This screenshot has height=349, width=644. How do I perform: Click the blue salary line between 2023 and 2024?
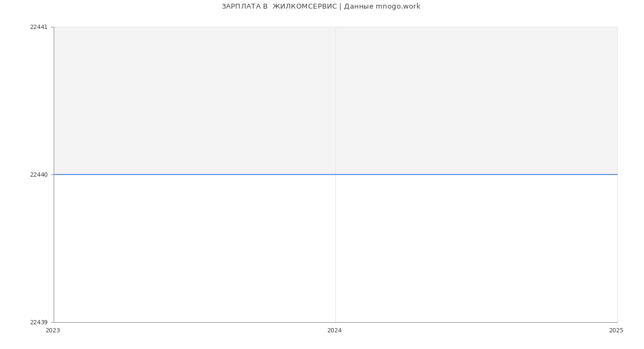click(x=194, y=174)
